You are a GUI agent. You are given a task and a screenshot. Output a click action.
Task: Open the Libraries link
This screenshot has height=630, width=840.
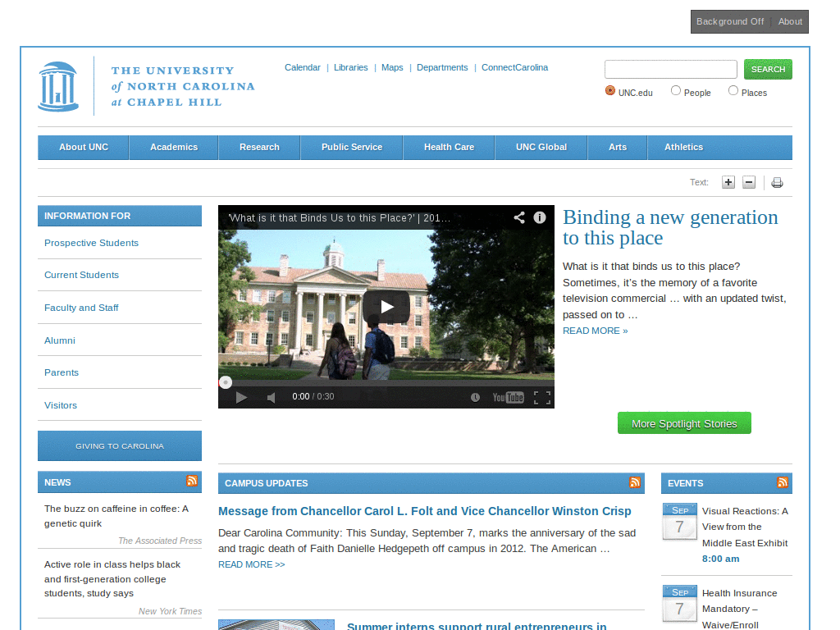coord(351,67)
